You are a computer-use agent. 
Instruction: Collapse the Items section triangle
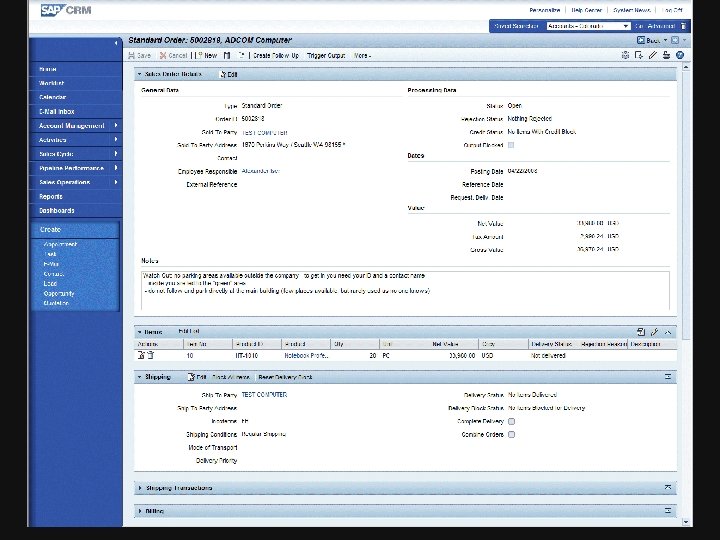click(140, 332)
